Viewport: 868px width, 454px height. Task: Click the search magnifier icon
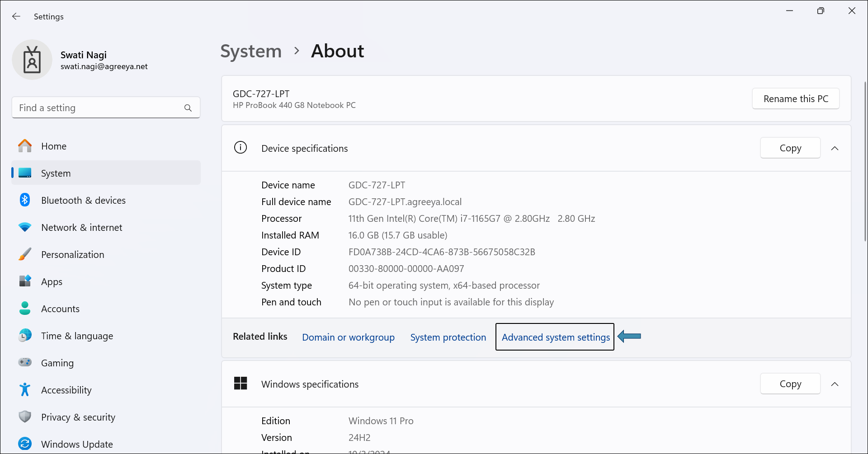tap(188, 108)
